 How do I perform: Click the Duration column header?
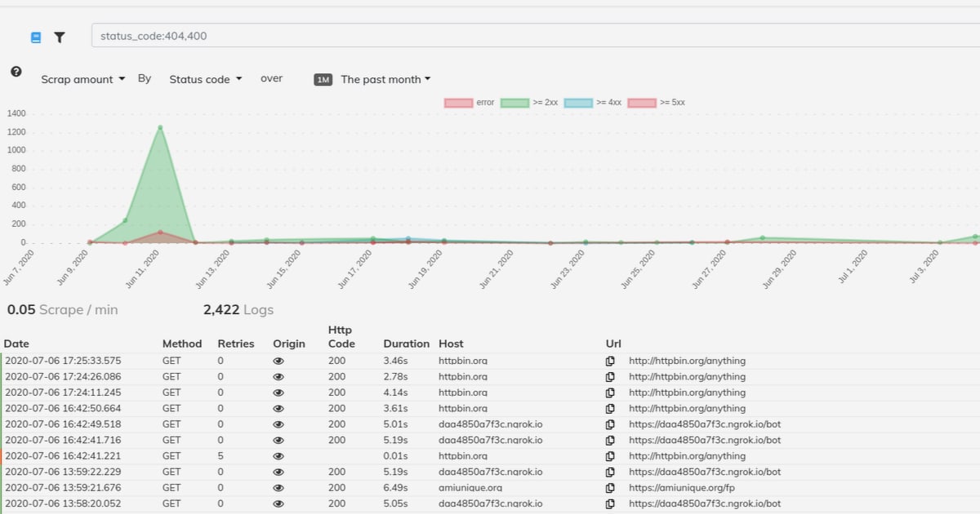(x=406, y=343)
